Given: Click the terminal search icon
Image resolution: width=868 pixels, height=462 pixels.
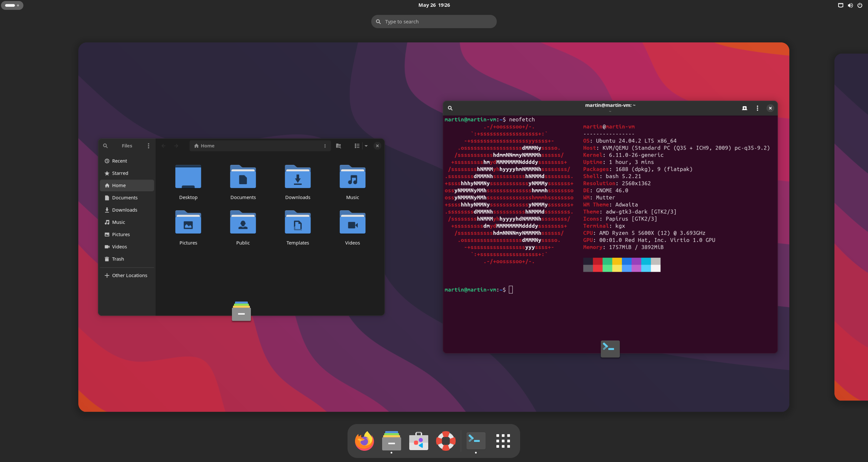Looking at the screenshot, I should pyautogui.click(x=450, y=108).
